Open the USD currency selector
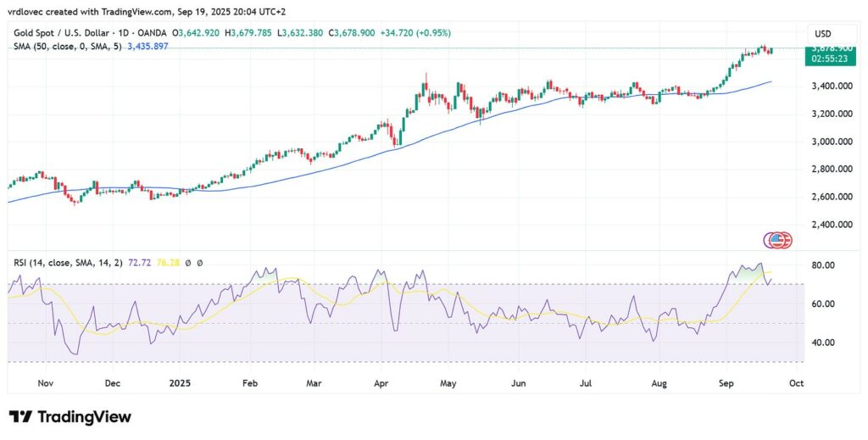The width and height of the screenshot is (868, 440). 822,33
